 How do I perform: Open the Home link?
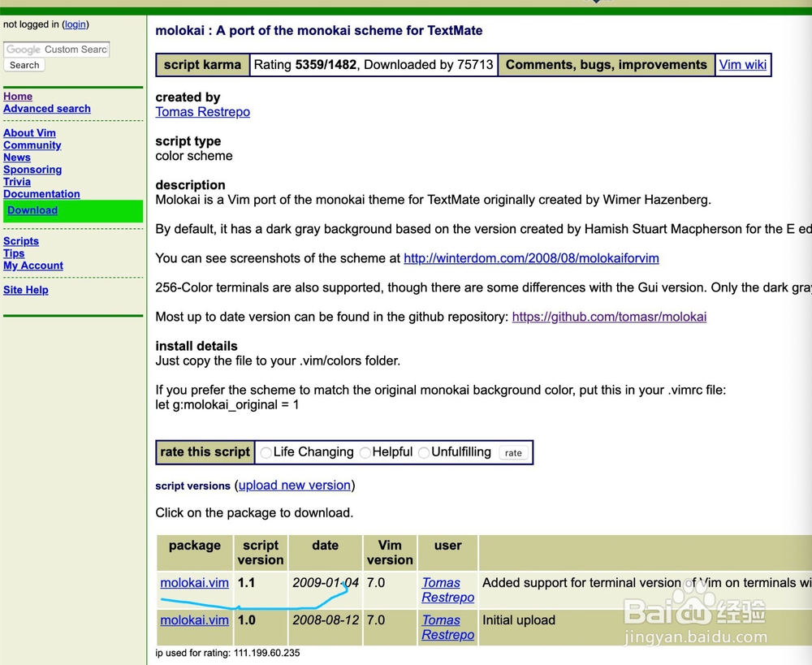[18, 97]
